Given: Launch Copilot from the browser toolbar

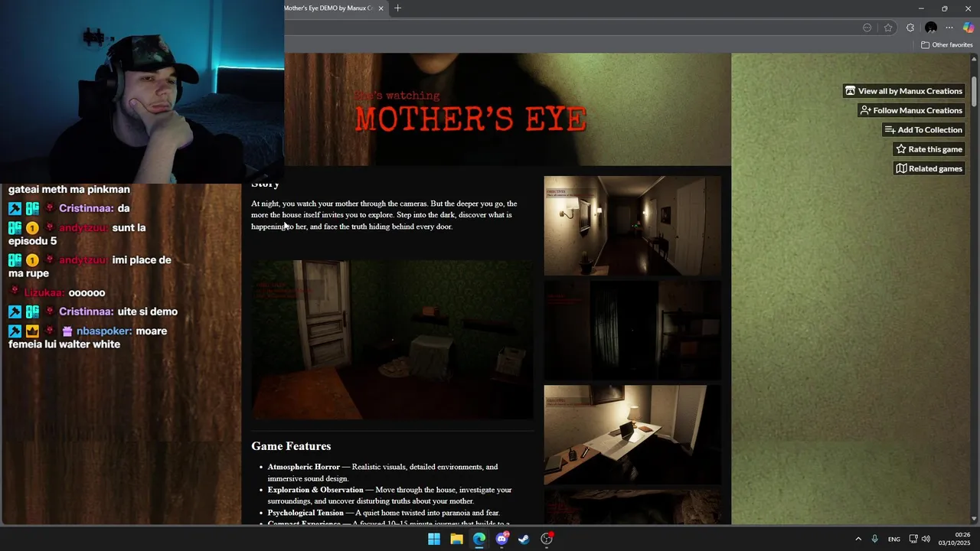Looking at the screenshot, I should pos(969,28).
